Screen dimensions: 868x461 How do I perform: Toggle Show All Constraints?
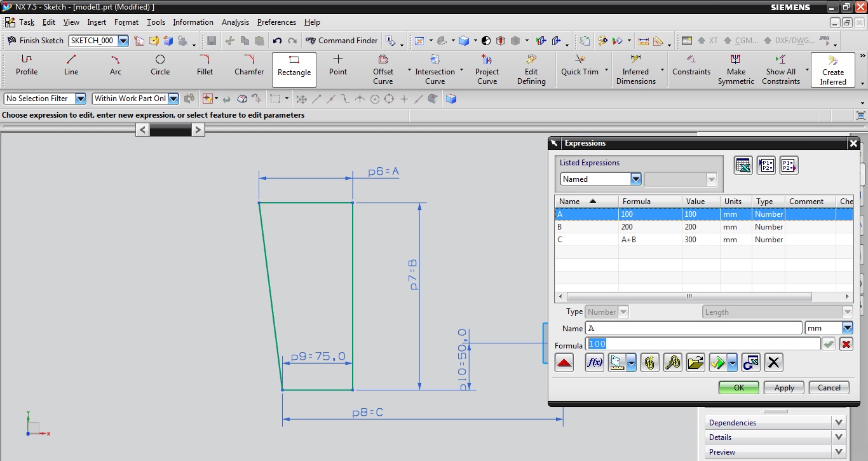tap(780, 65)
